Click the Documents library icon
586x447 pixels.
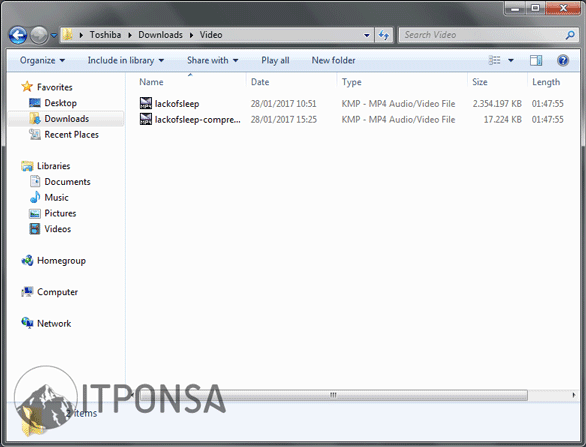pyautogui.click(x=35, y=182)
